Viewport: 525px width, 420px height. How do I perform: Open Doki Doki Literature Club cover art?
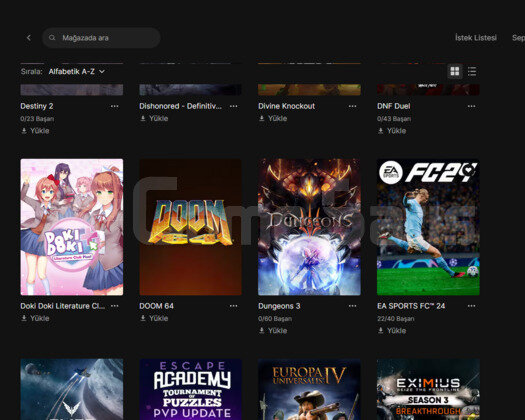pos(72,227)
